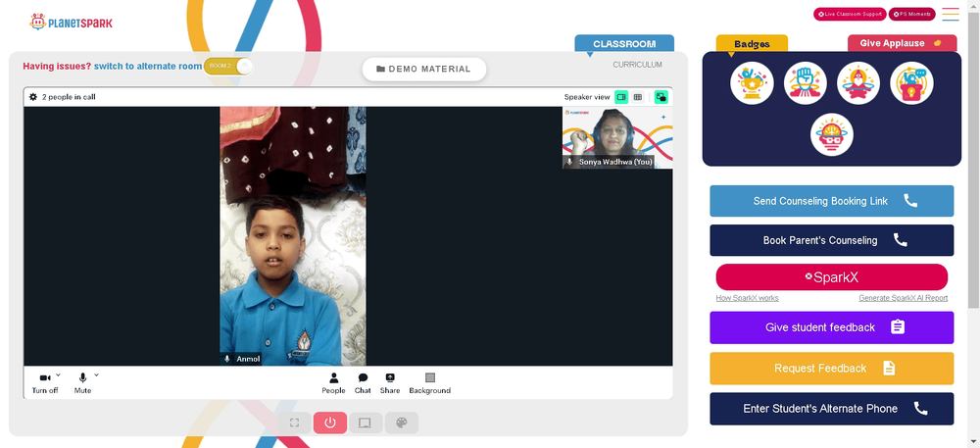Click the '2 people in call' text
Screen dimensions: 980x448
[69, 97]
